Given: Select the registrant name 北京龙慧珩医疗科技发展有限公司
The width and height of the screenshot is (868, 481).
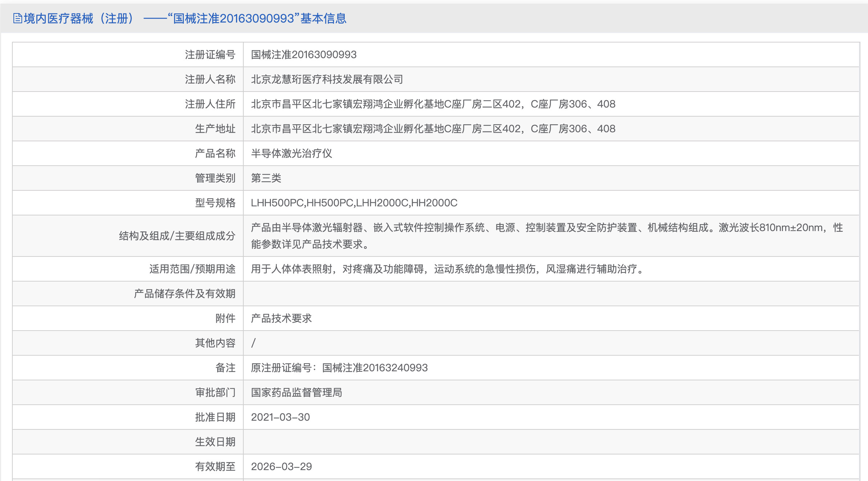Looking at the screenshot, I should pyautogui.click(x=327, y=79).
